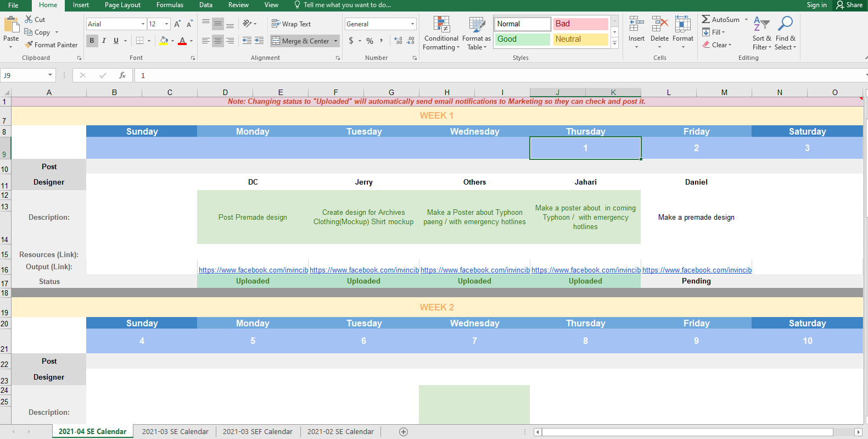Screen dimensions: 868x439
Task: Open the Insert ribbon tab
Action: click(81, 5)
